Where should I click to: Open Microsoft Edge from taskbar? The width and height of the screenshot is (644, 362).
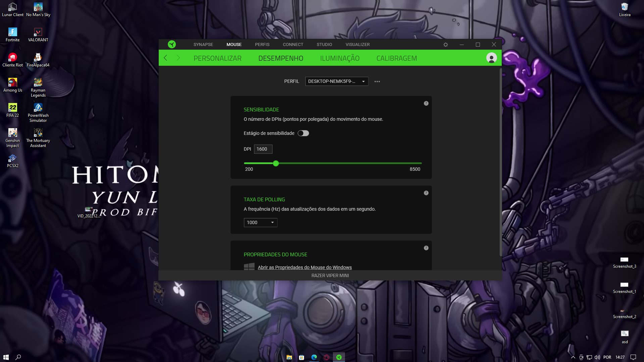314,357
